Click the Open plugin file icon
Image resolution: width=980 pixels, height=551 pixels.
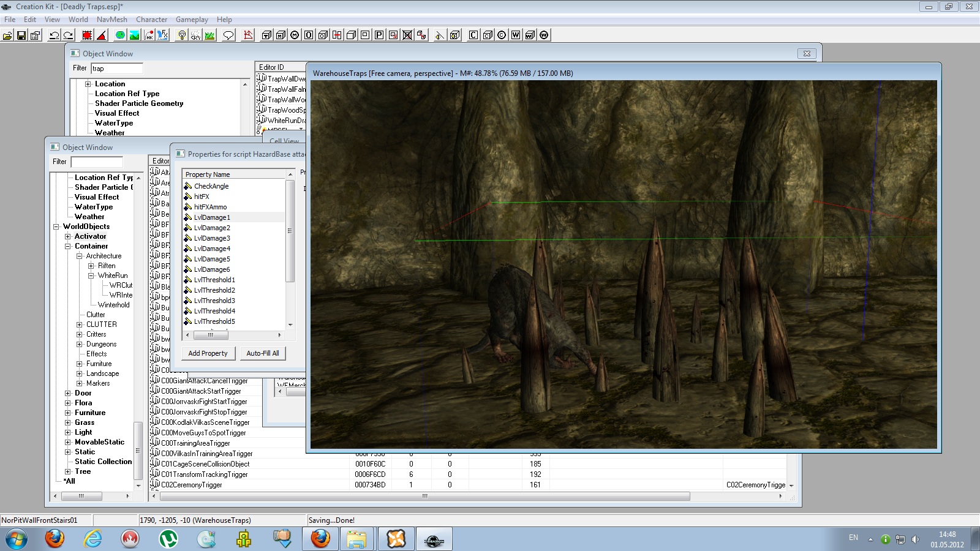(x=7, y=35)
